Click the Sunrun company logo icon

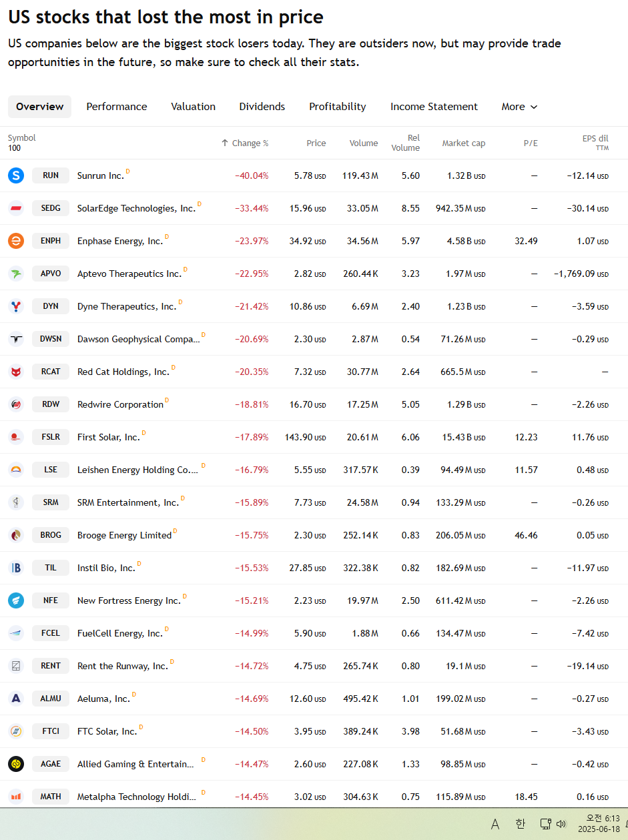tap(16, 175)
